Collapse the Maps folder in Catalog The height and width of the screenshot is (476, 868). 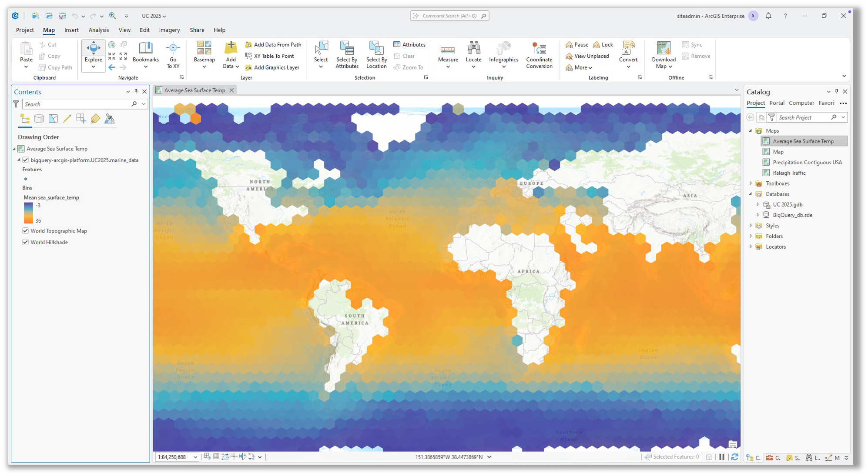[x=751, y=130]
